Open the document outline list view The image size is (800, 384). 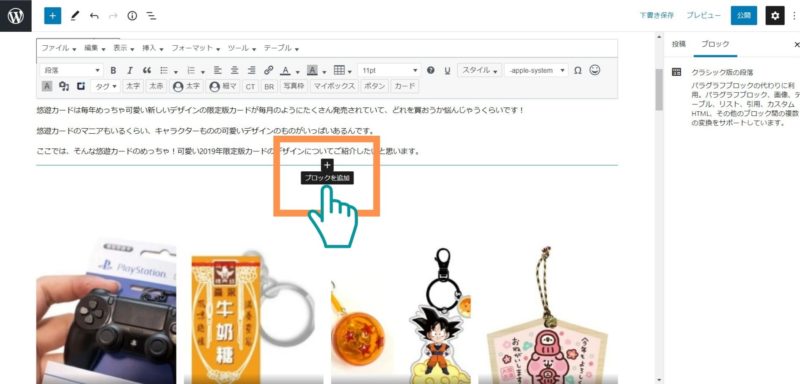coord(152,16)
